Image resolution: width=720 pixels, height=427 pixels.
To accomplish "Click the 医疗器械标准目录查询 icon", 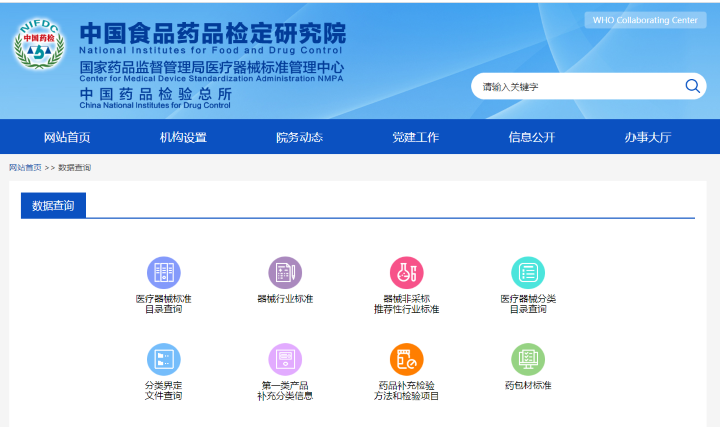I will click(164, 273).
